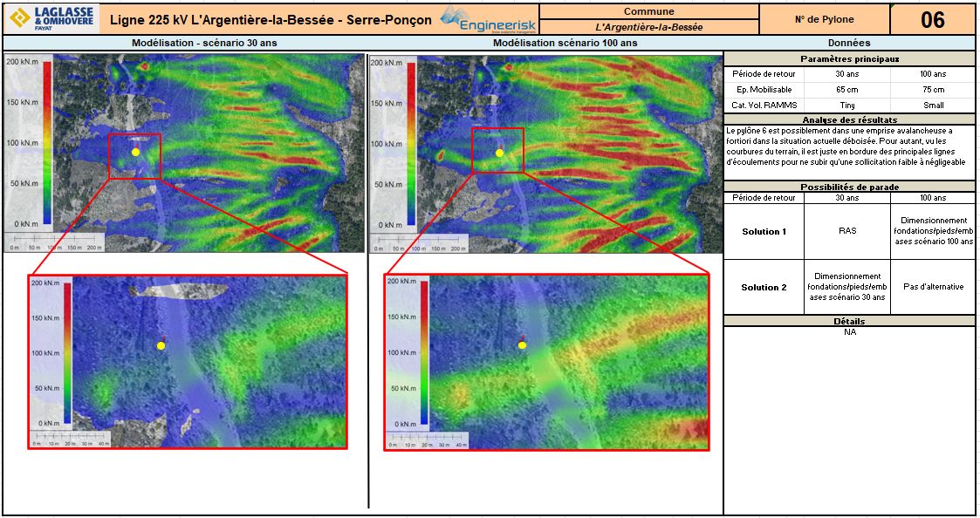
Task: Select the 'NA' cell under Détails
Action: [848, 332]
